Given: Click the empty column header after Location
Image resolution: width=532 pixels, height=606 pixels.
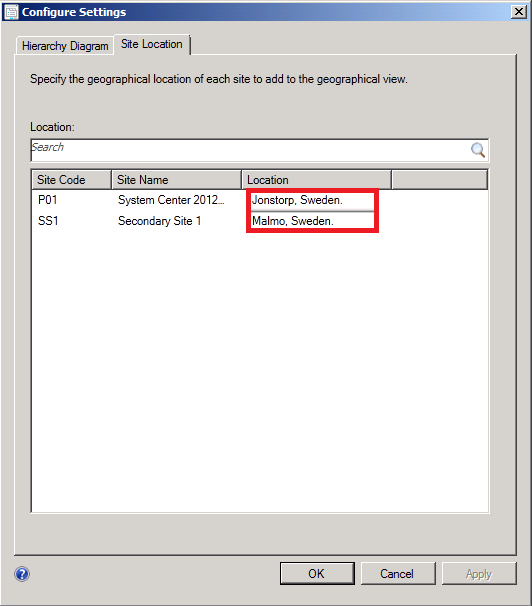Looking at the screenshot, I should [440, 180].
